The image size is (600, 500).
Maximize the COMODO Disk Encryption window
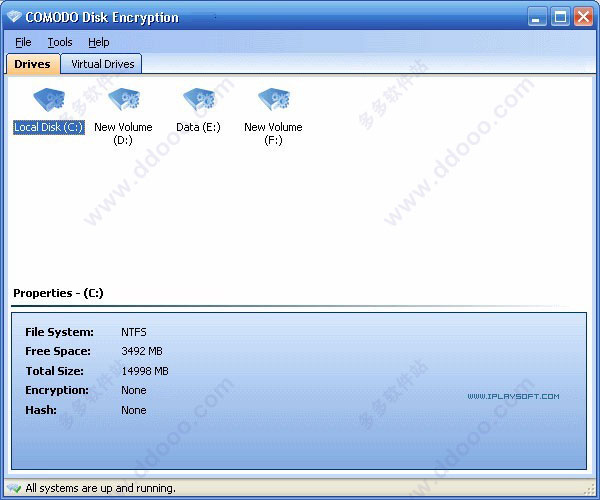point(560,17)
